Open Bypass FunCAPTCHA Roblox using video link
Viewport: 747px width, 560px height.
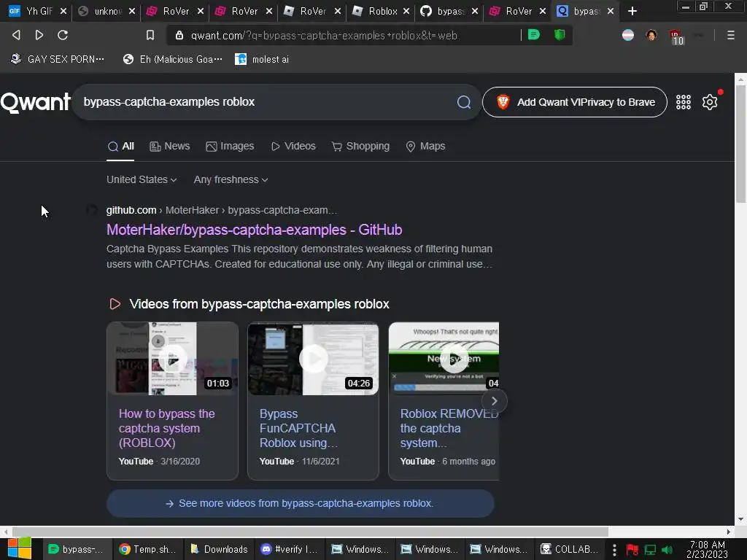coord(298,428)
